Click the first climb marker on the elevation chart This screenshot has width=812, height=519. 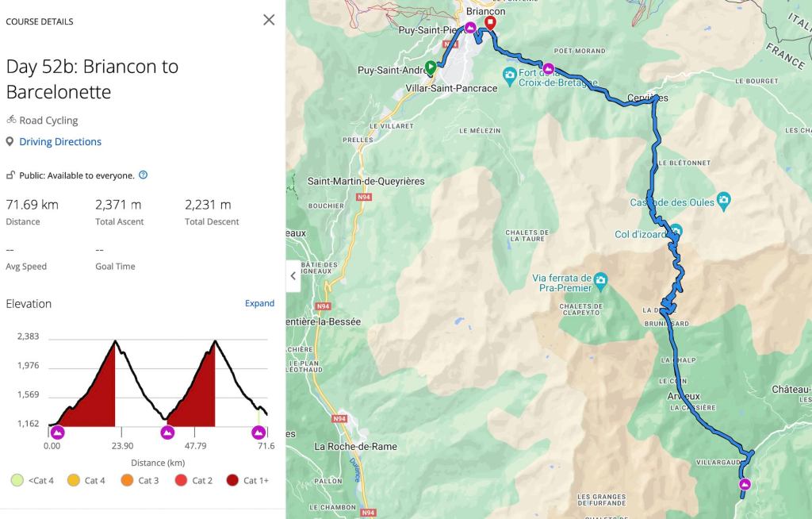tap(57, 432)
